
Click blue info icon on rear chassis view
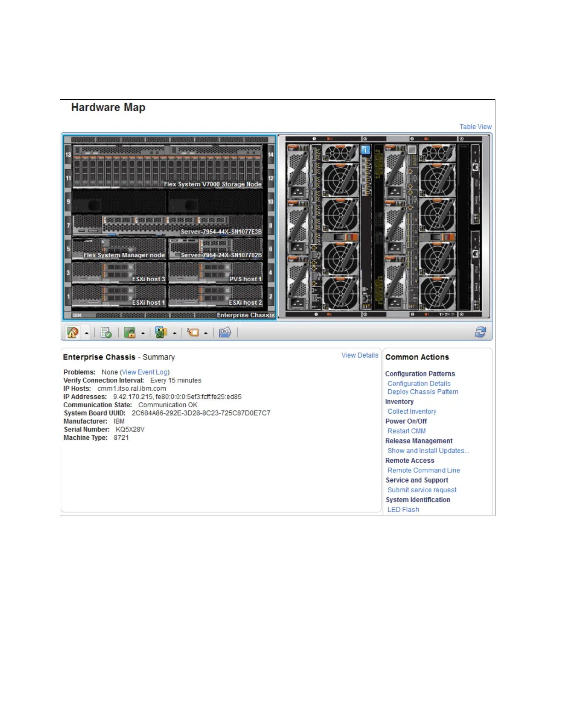pyautogui.click(x=366, y=150)
